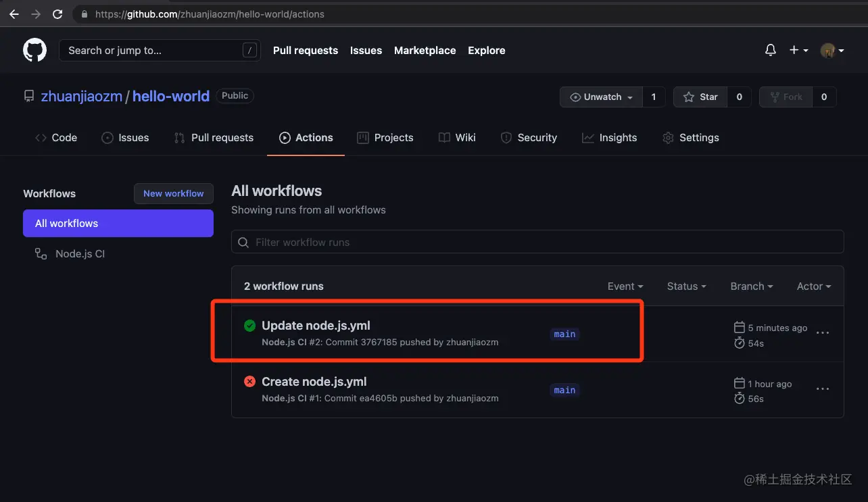Switch to the Wiki tab

(457, 138)
